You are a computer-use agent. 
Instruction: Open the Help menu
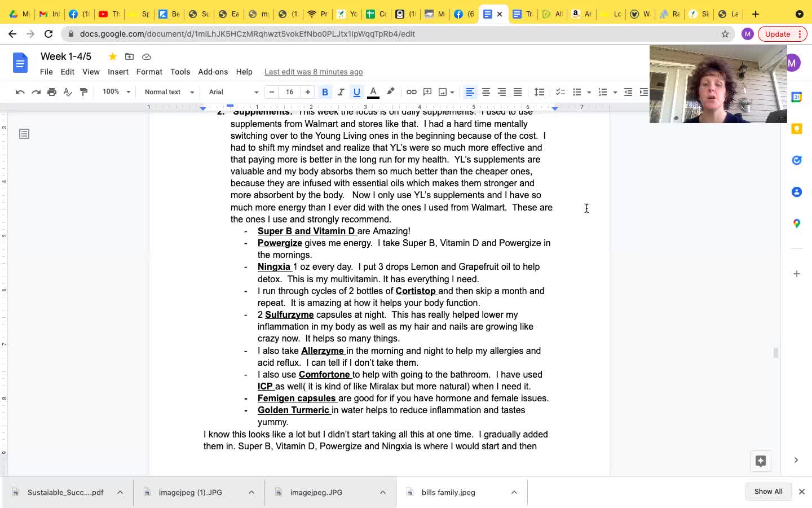tap(244, 72)
